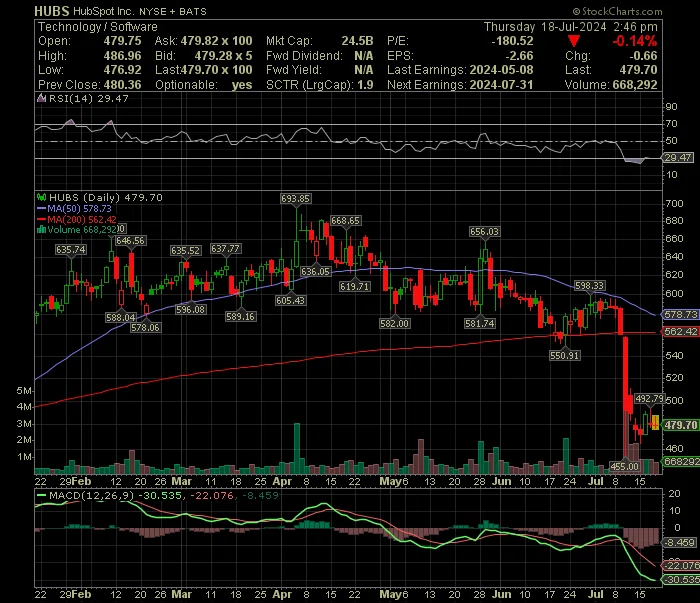The width and height of the screenshot is (700, 603).
Task: Click the -30.535 MACD axis tag
Action: [681, 580]
